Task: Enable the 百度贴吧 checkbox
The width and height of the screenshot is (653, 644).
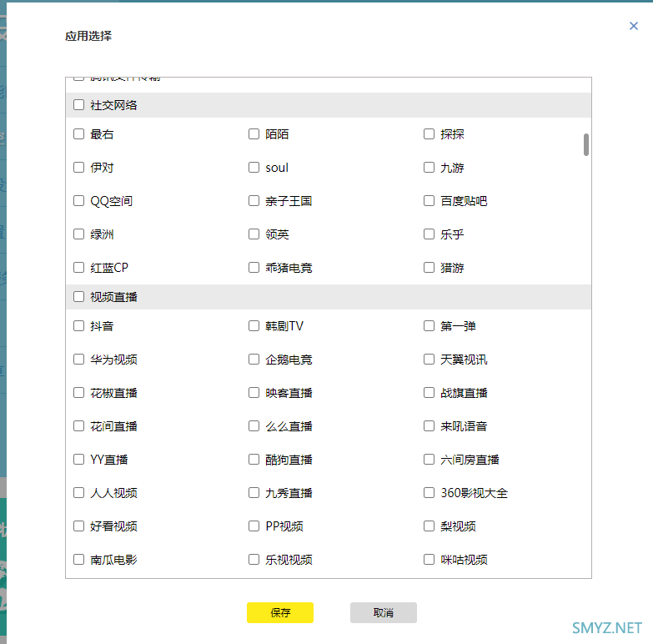Action: tap(429, 201)
